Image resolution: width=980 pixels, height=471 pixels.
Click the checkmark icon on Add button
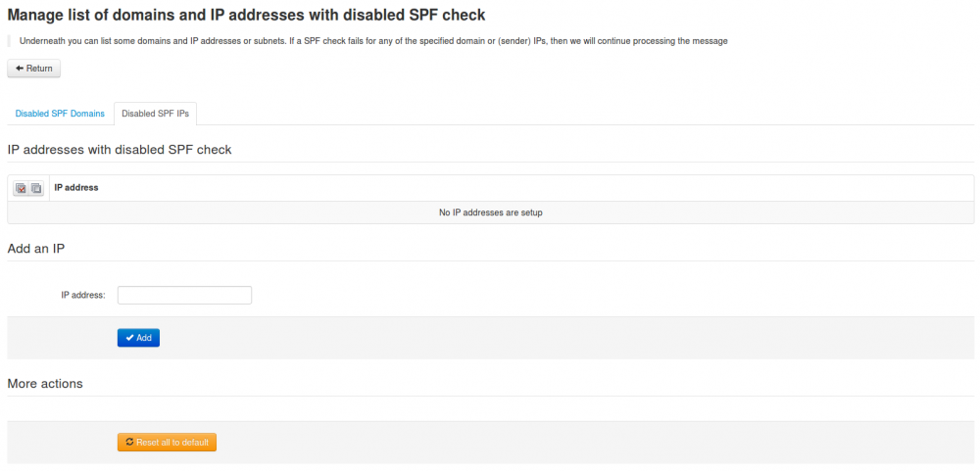coord(129,338)
